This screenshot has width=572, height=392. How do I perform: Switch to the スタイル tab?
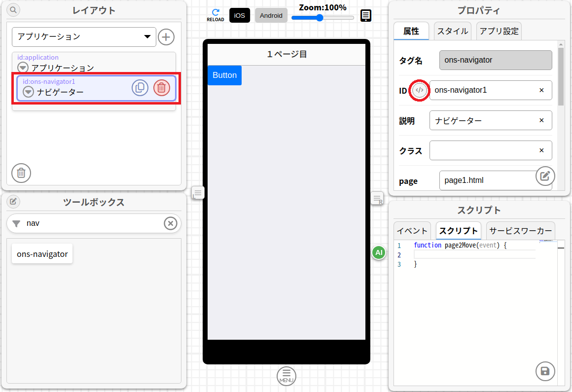click(453, 31)
